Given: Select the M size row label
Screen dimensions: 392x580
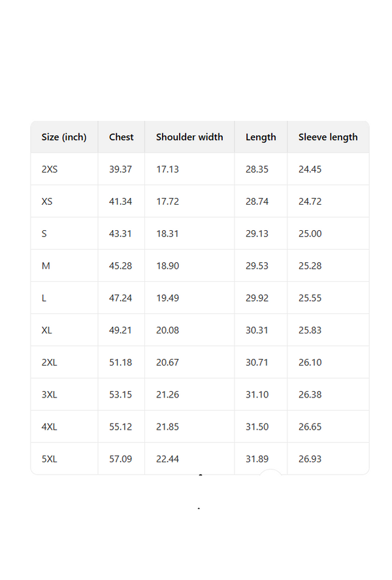Looking at the screenshot, I should [x=46, y=266].
